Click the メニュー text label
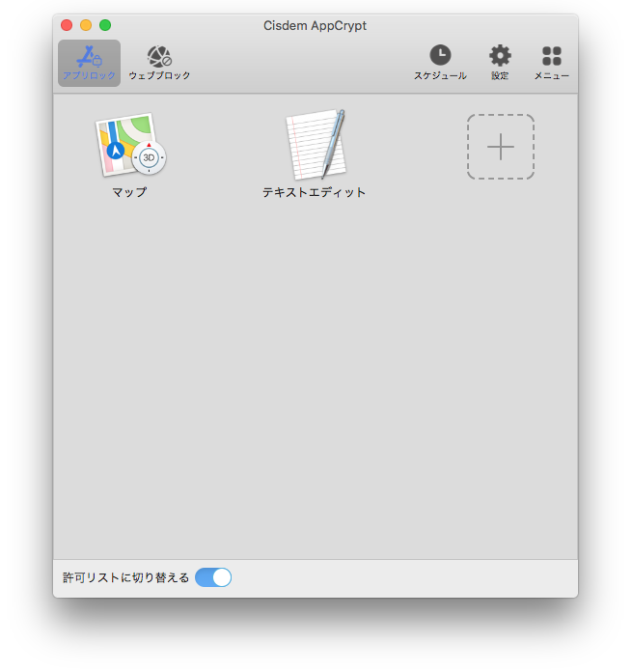This screenshot has width=632, height=672. [551, 76]
